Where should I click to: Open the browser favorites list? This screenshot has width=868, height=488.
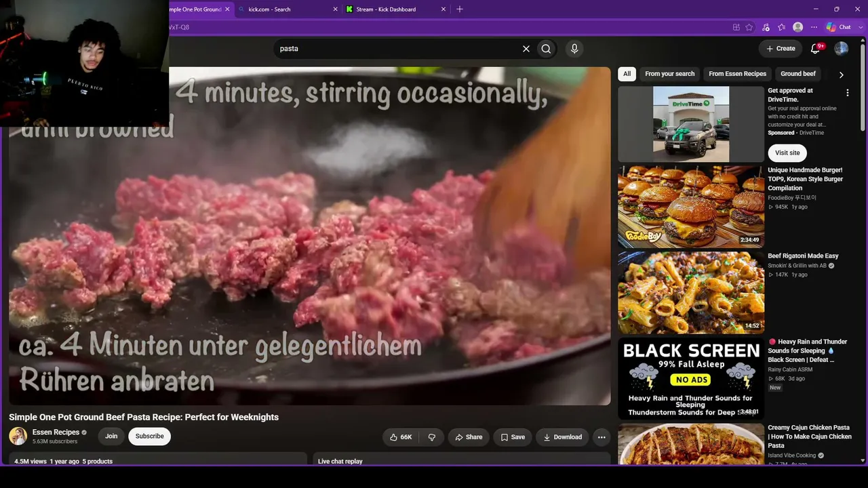click(782, 27)
